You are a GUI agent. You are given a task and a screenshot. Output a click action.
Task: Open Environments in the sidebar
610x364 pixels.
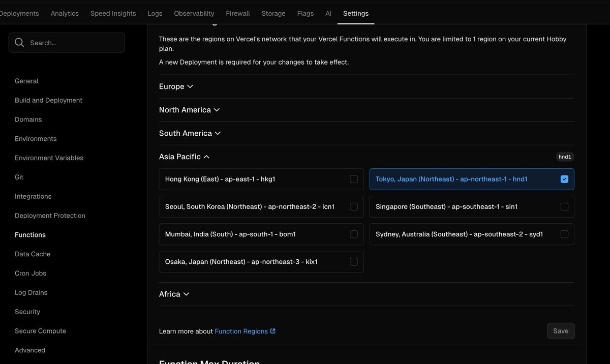[36, 139]
